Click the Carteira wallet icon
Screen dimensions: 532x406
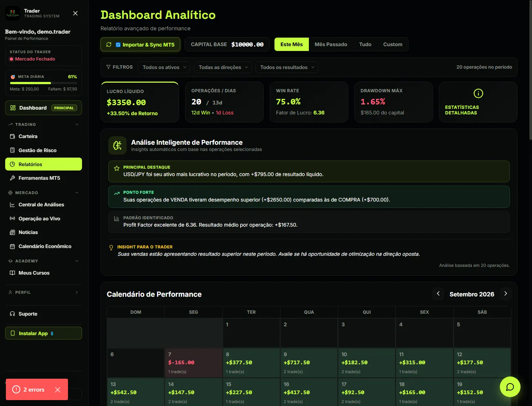click(x=12, y=136)
